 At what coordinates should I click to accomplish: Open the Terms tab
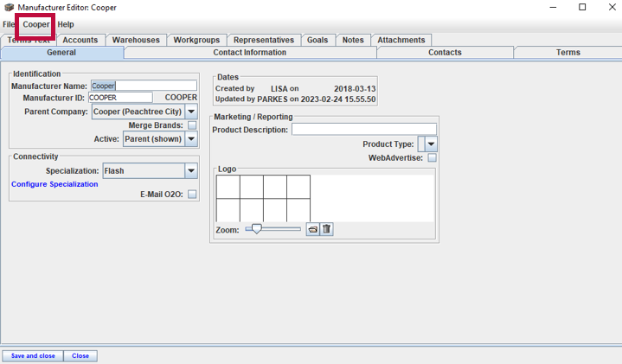pos(568,53)
